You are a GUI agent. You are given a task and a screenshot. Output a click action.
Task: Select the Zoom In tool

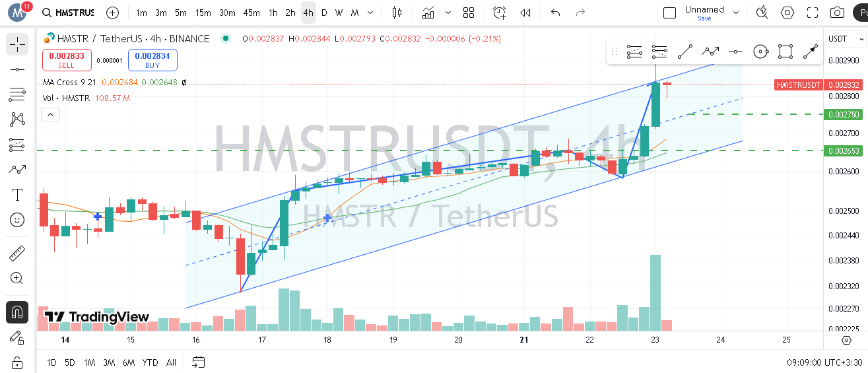coord(17,278)
